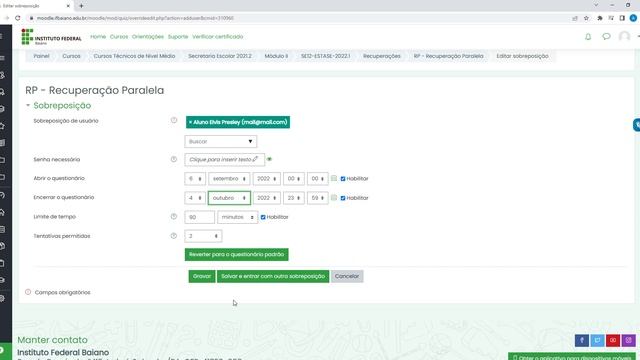The image size is (640, 360).
Task: Open the Twitter social link
Action: pos(597,340)
